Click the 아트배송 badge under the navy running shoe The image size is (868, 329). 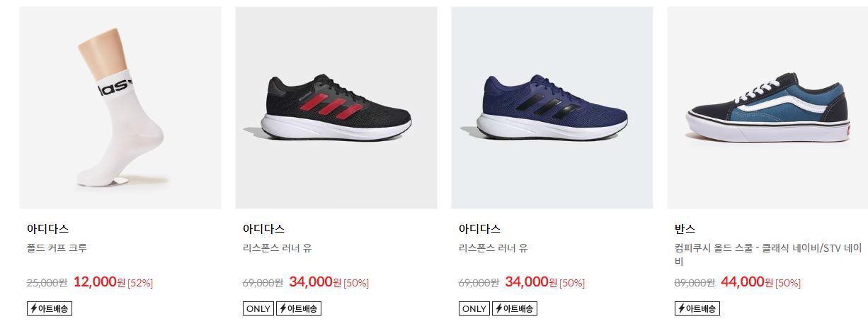515,308
